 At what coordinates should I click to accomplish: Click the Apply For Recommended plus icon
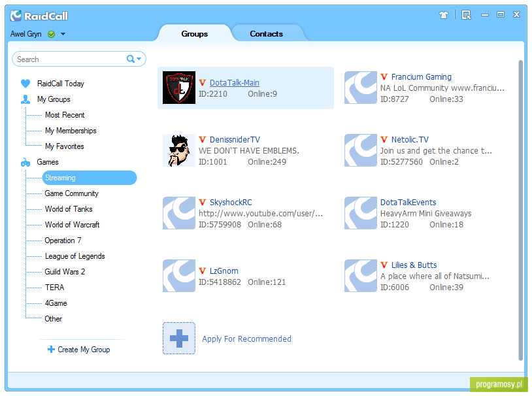tap(179, 338)
